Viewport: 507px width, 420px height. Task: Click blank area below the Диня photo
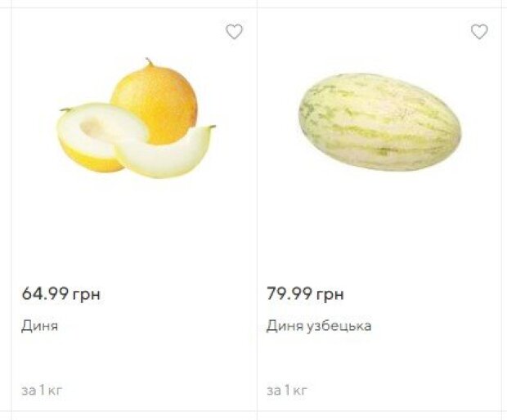click(x=135, y=229)
